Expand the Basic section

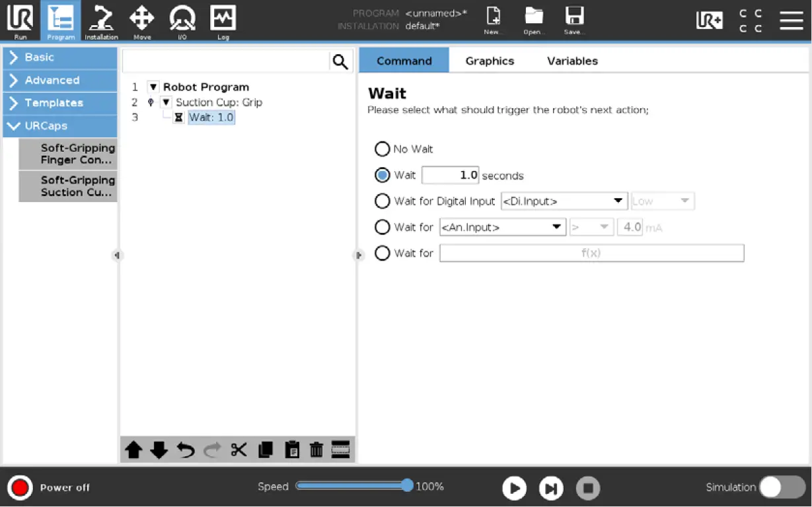point(60,57)
